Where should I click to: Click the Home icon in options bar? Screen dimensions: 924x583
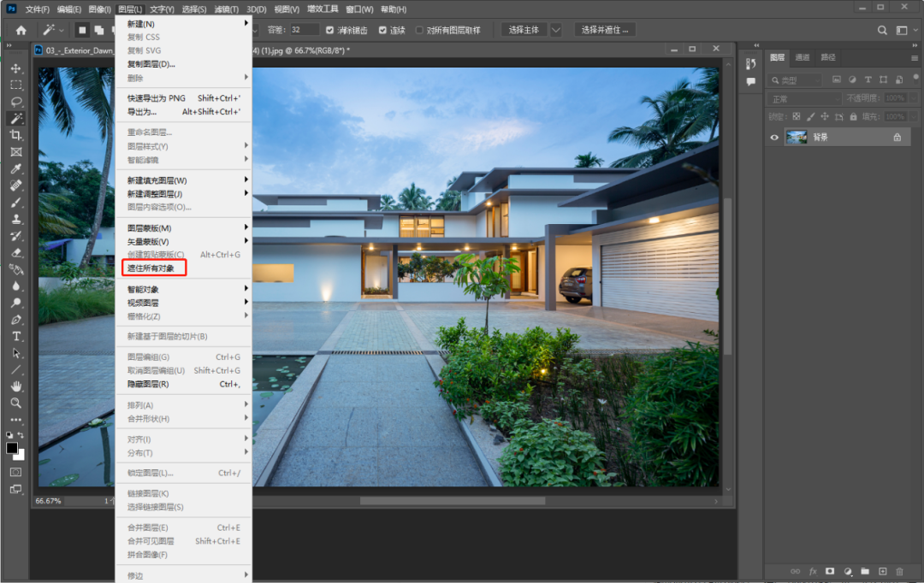[21, 30]
